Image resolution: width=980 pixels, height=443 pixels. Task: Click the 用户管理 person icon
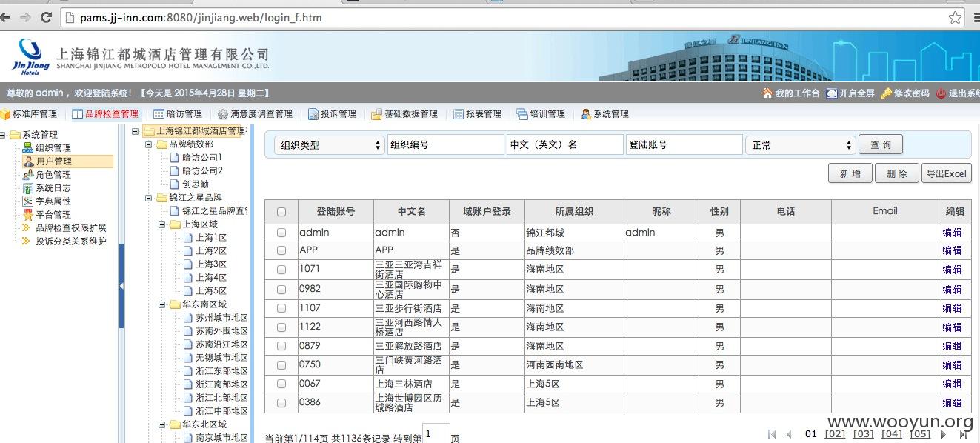[28, 161]
